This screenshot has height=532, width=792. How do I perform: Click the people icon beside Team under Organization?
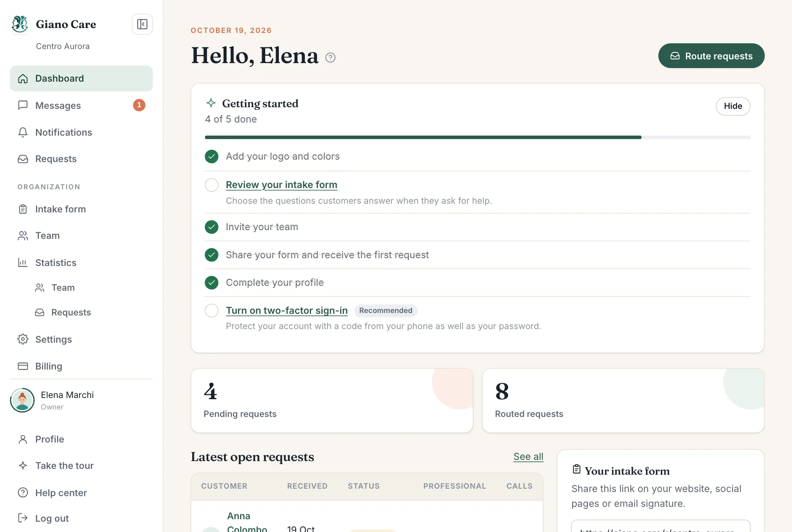[23, 235]
